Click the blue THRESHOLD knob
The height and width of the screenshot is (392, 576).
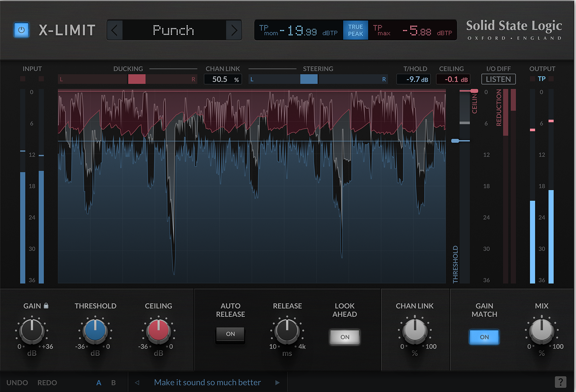95,331
